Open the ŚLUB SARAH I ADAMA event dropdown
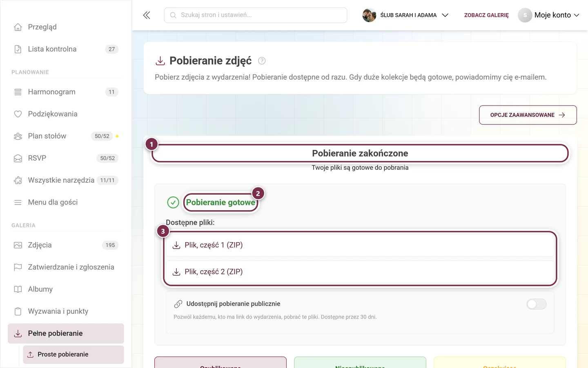Screen dimensions: 588x368 [405, 15]
